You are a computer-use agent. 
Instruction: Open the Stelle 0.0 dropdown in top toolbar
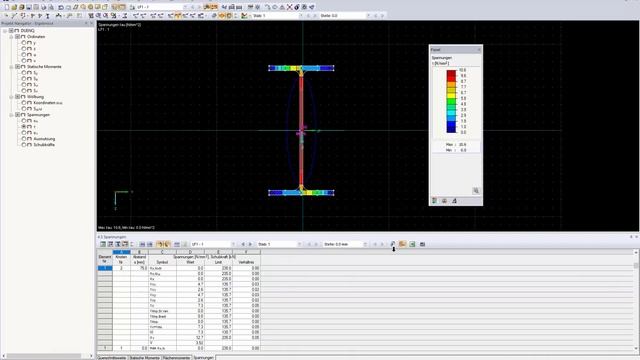click(368, 16)
